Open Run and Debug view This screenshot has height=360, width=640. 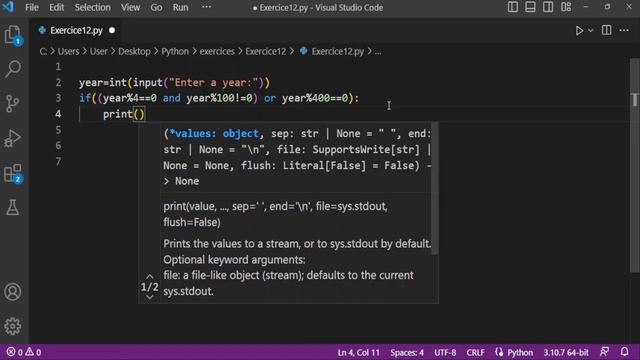point(13,138)
